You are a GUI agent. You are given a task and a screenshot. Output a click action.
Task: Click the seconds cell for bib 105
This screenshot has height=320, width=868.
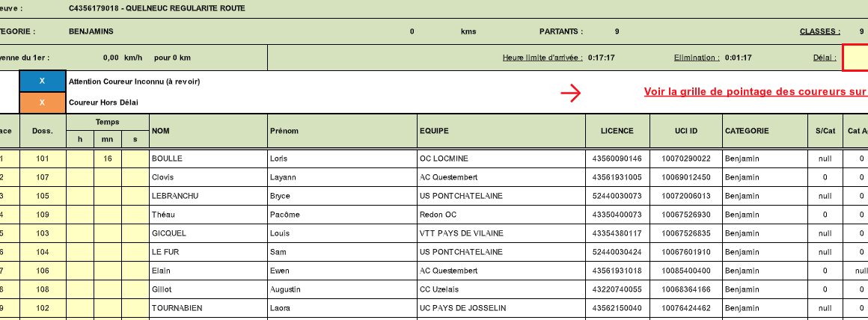(135, 196)
